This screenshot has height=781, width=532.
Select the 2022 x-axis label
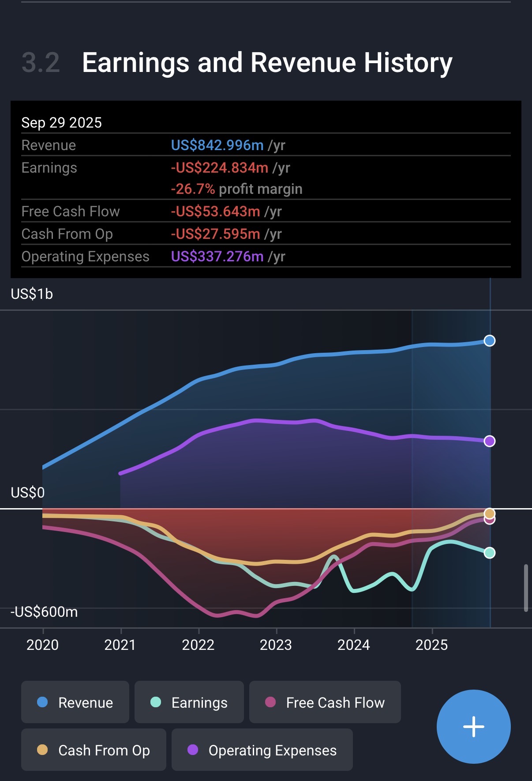coord(198,645)
